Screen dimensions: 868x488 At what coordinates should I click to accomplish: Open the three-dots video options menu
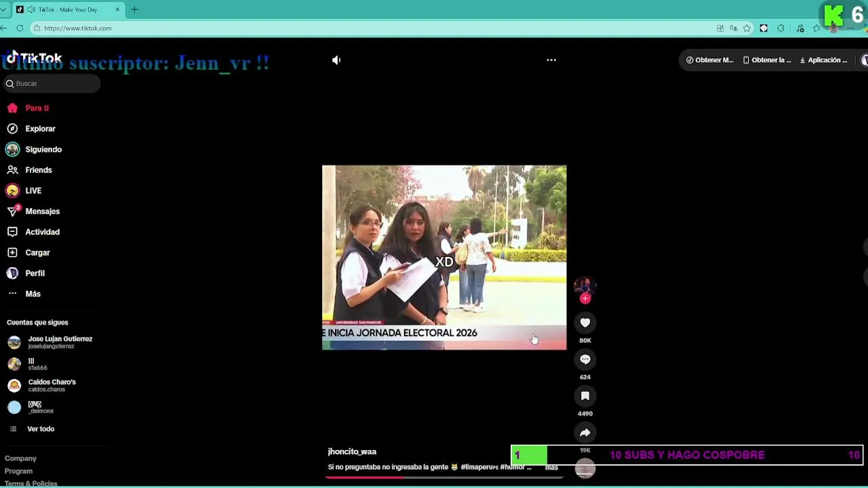pos(551,60)
